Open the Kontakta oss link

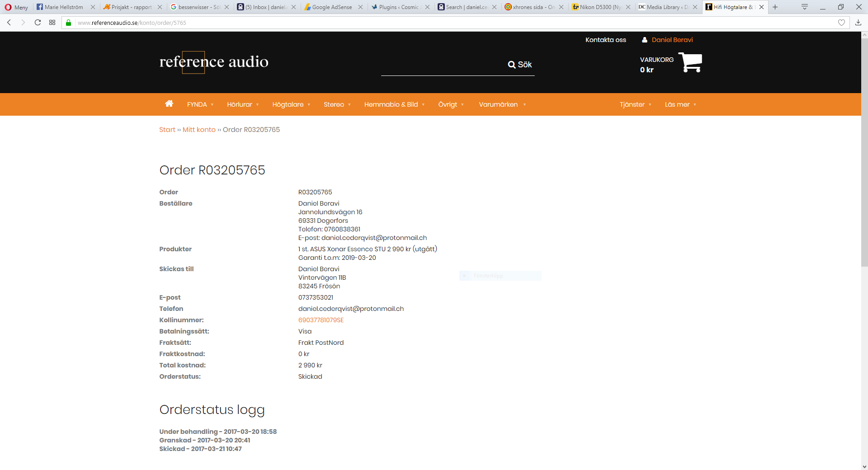(x=606, y=40)
